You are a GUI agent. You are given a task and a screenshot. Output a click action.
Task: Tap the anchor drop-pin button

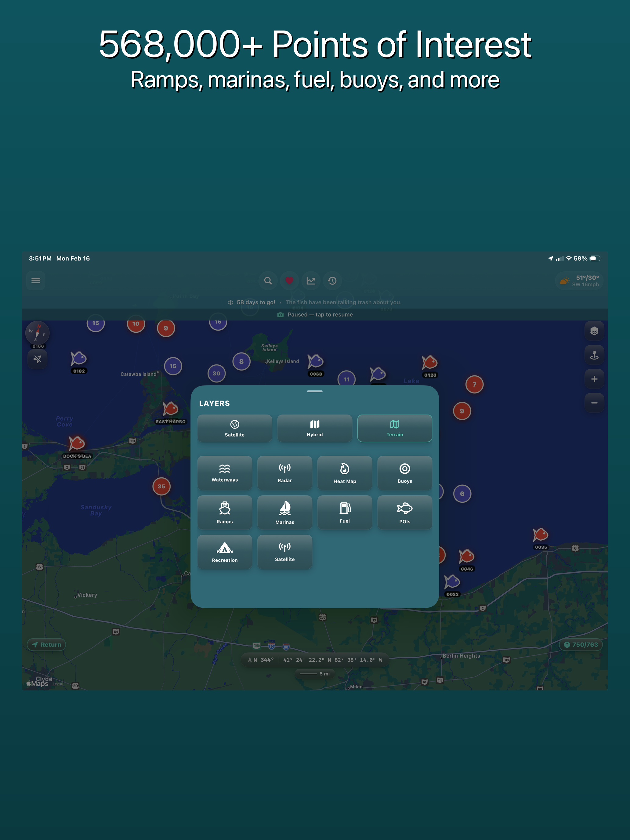(x=594, y=355)
